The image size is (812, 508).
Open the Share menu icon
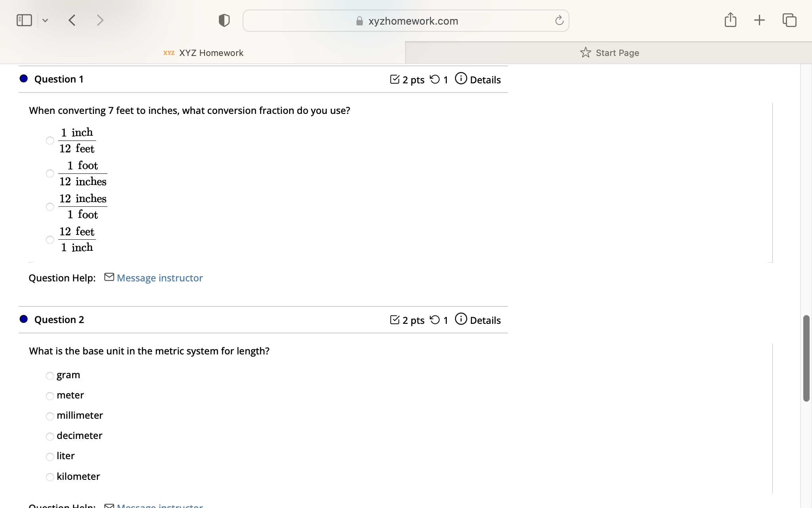pos(730,20)
